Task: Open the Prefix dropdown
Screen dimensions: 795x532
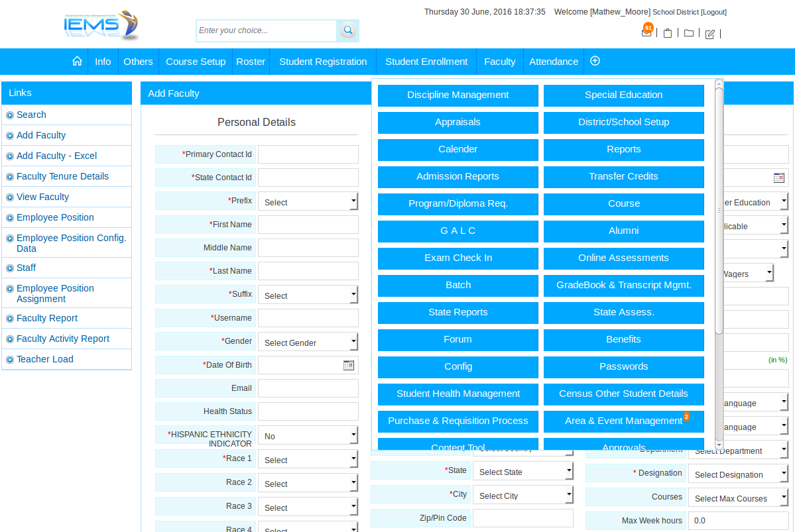Action: coord(308,201)
